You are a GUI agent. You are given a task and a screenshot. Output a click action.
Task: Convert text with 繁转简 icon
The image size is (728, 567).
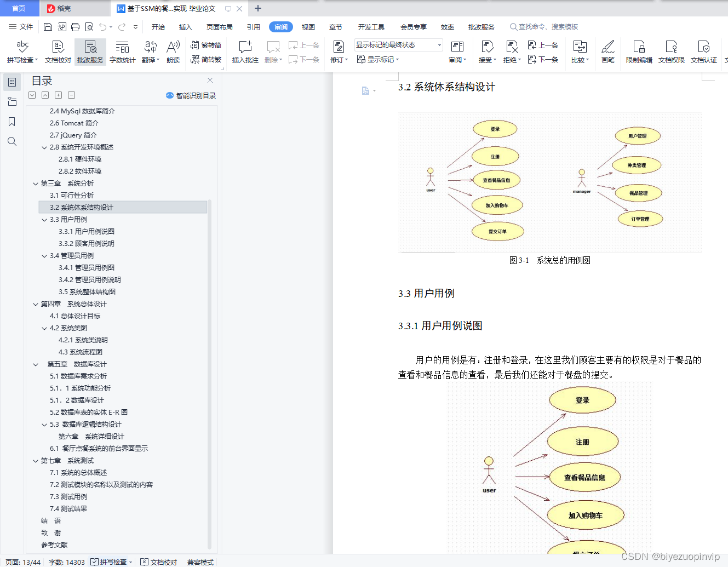click(206, 45)
